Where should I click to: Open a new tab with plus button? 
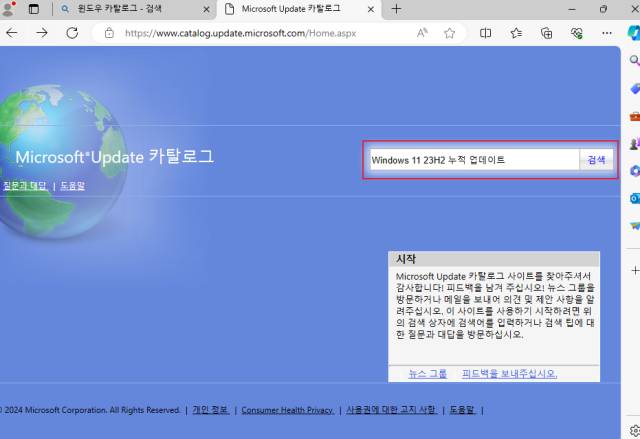point(396,9)
